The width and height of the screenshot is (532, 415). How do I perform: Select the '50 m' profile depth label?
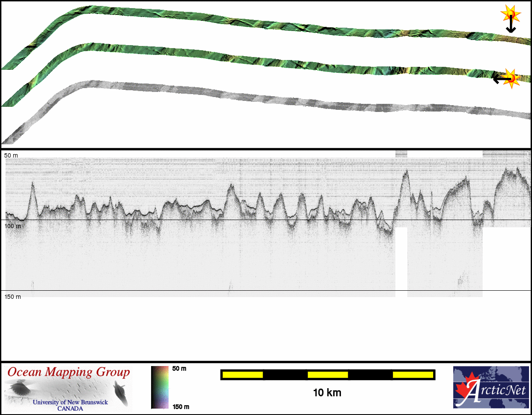(x=11, y=155)
